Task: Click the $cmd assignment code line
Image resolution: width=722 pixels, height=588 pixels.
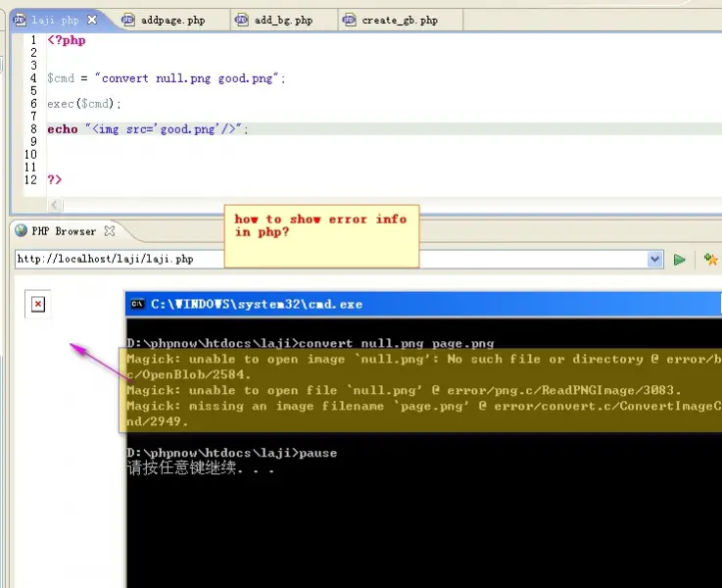Action: [167, 78]
